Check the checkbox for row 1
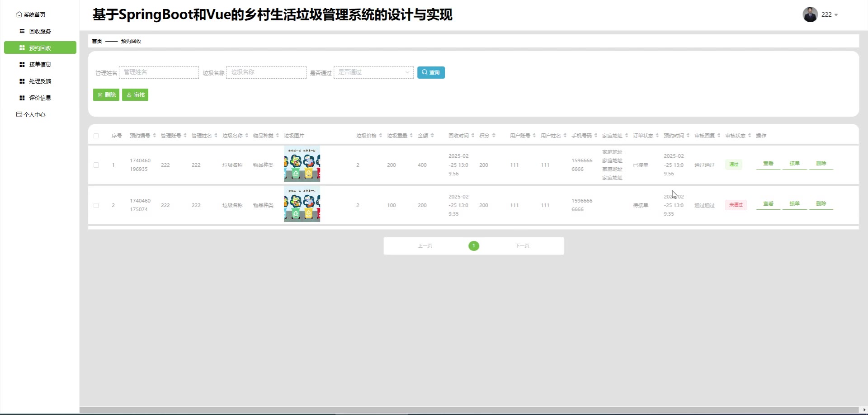 coord(96,165)
